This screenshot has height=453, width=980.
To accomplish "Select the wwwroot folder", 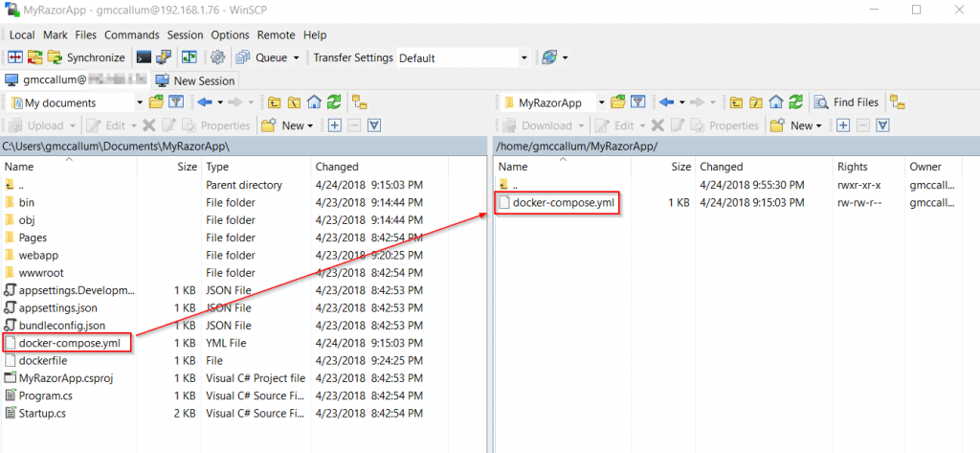I will [41, 272].
